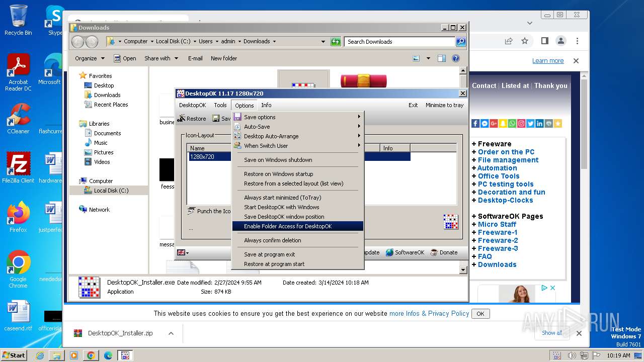Toggle Save DesktopOK window position
The height and width of the screenshot is (362, 644).
[x=284, y=217]
